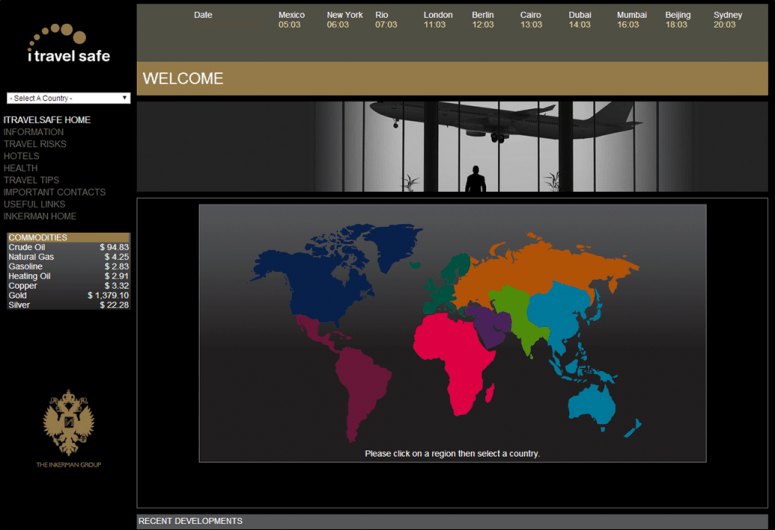Click the Gold price $ 1,379.10
775x530 pixels.
108,295
